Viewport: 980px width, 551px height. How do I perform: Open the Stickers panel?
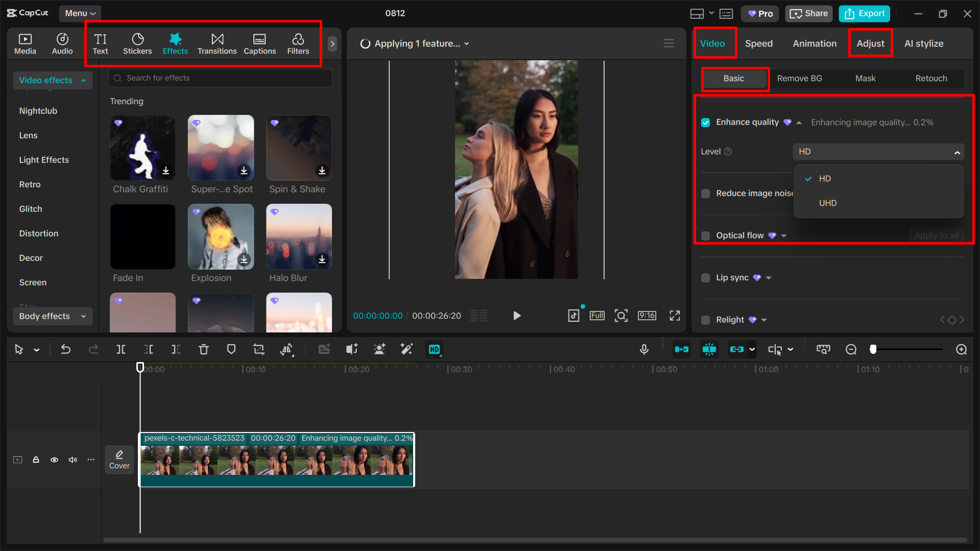click(x=137, y=43)
